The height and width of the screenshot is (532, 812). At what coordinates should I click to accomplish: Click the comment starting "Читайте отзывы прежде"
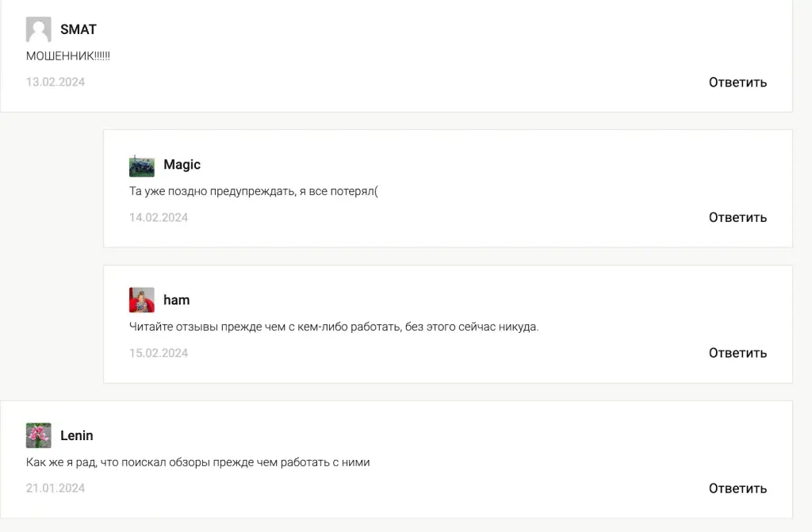click(x=334, y=327)
